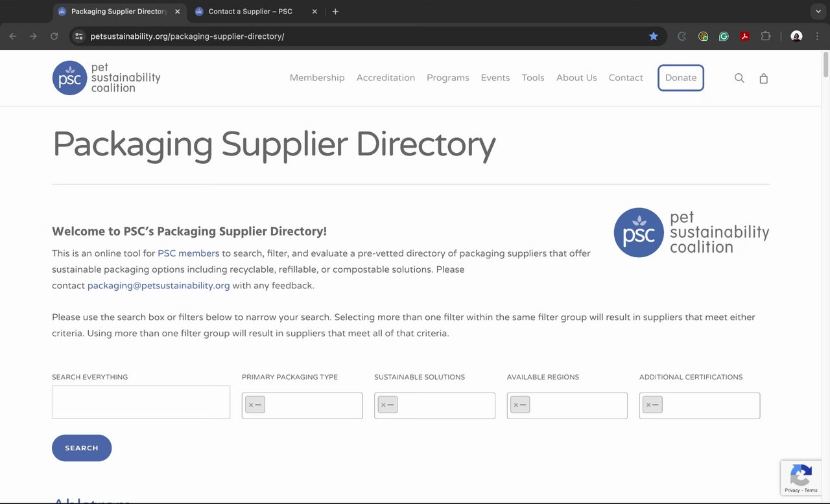Click the packaging@petsustainability.org email link
Image resolution: width=830 pixels, height=504 pixels.
(159, 286)
